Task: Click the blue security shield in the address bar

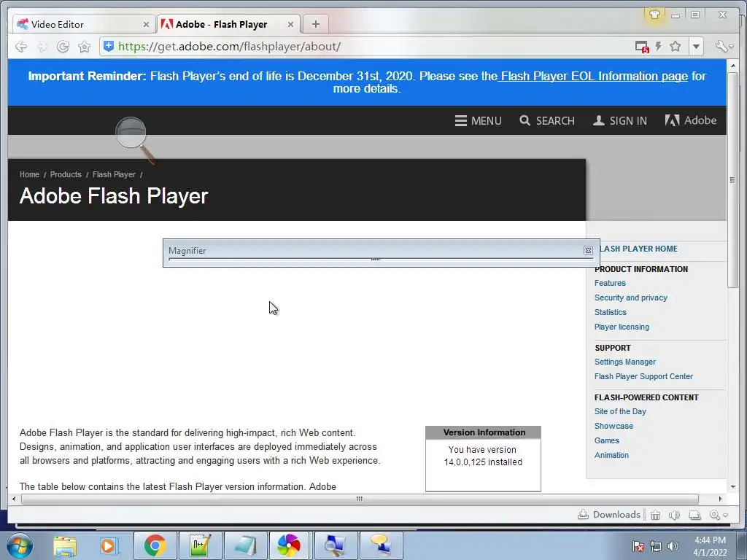Action: 109,46
